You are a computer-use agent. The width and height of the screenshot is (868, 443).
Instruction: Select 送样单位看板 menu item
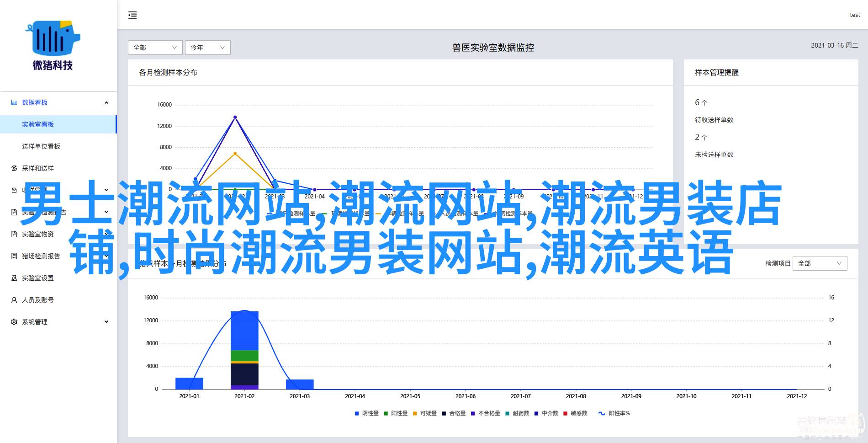(x=41, y=146)
